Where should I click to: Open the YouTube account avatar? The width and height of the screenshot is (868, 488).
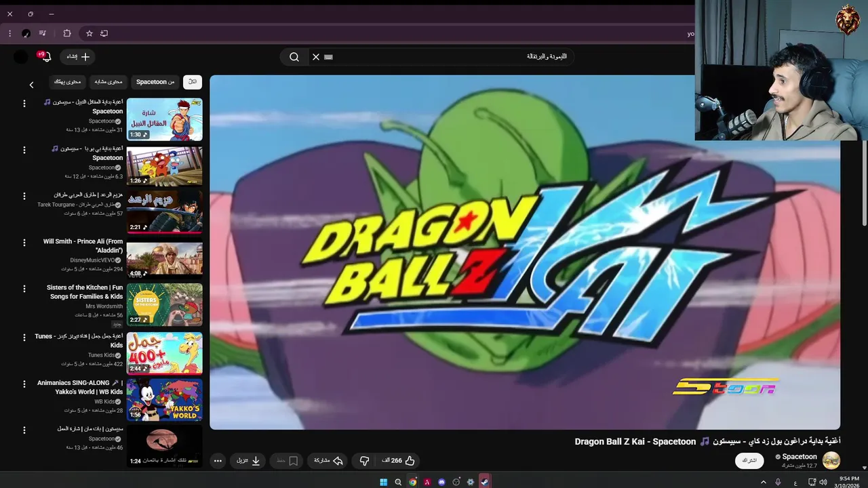point(21,57)
